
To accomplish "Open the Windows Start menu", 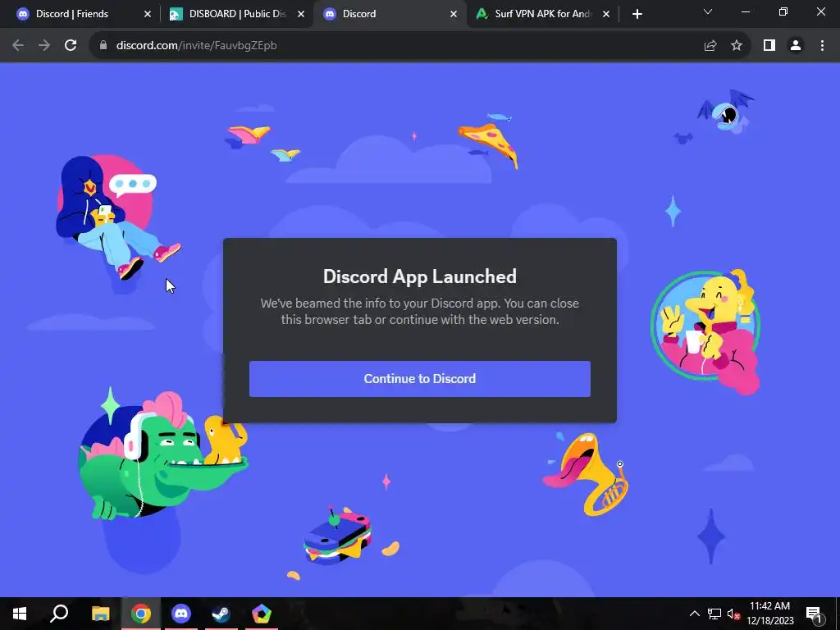I will tap(20, 614).
